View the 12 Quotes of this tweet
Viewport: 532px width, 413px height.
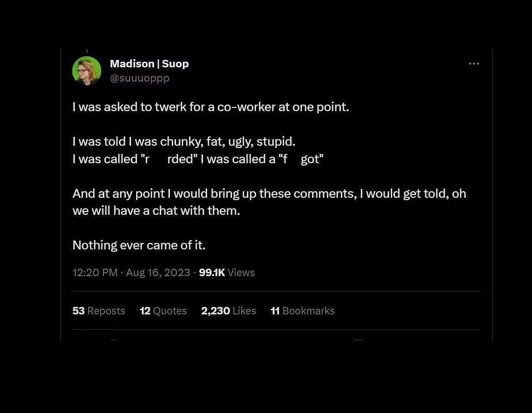tap(163, 311)
